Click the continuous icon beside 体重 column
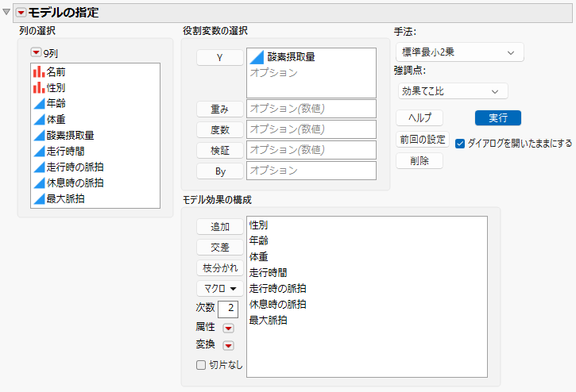The image size is (576, 392). pyautogui.click(x=39, y=120)
